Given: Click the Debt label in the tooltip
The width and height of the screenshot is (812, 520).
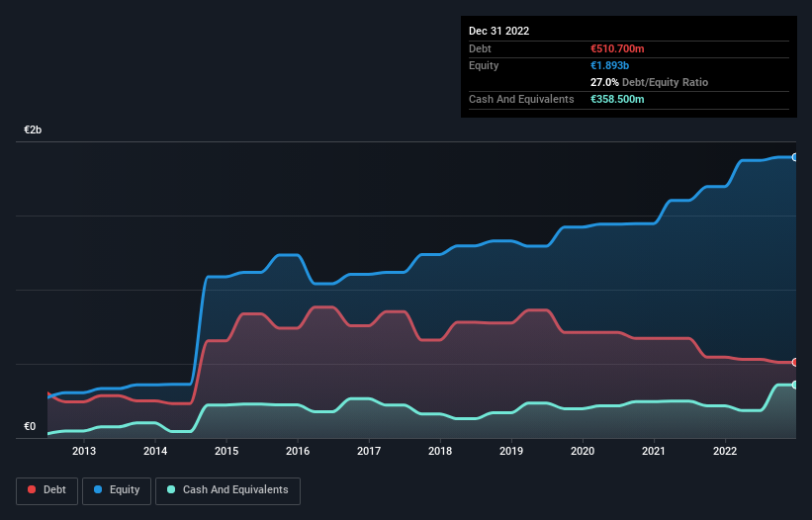Looking at the screenshot, I should click(480, 48).
